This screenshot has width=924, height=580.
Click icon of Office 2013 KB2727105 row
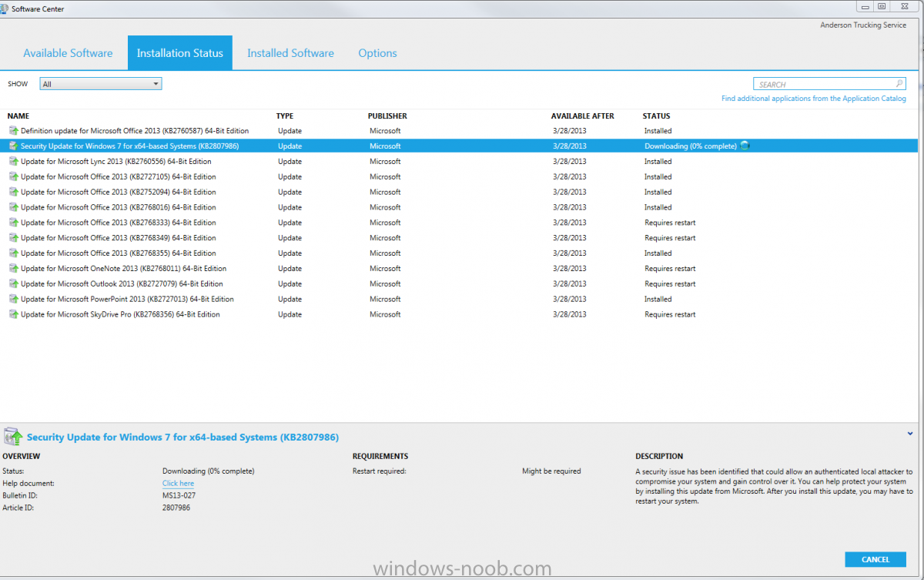click(13, 177)
